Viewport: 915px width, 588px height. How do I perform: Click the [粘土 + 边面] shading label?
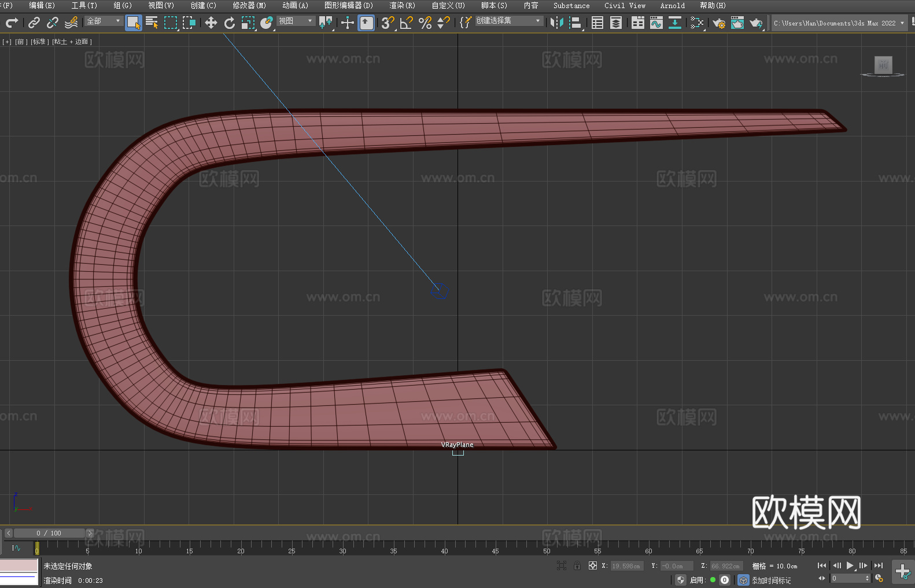(72, 42)
